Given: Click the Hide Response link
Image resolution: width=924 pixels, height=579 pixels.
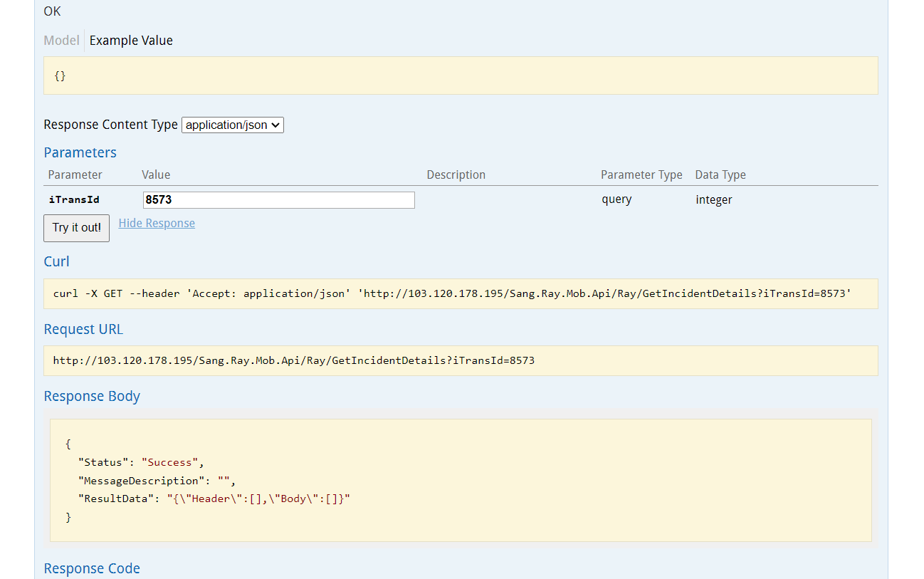Looking at the screenshot, I should (x=157, y=224).
